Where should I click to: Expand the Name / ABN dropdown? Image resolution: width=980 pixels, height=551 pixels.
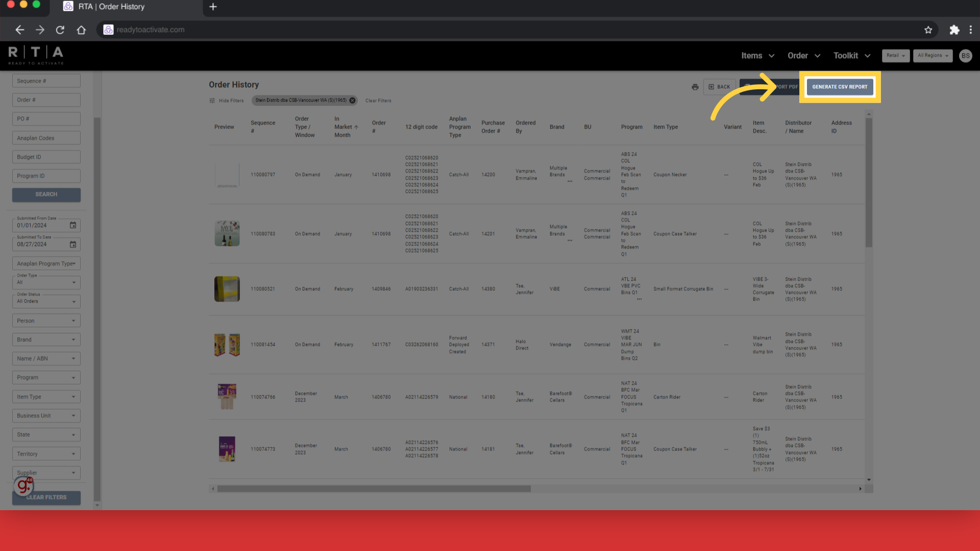[x=46, y=359]
